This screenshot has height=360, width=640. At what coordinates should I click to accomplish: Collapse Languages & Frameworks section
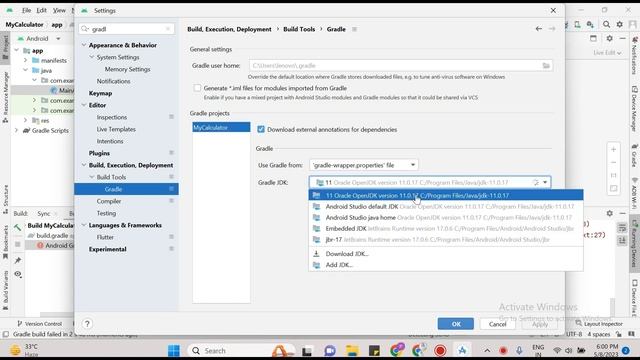pos(84,225)
